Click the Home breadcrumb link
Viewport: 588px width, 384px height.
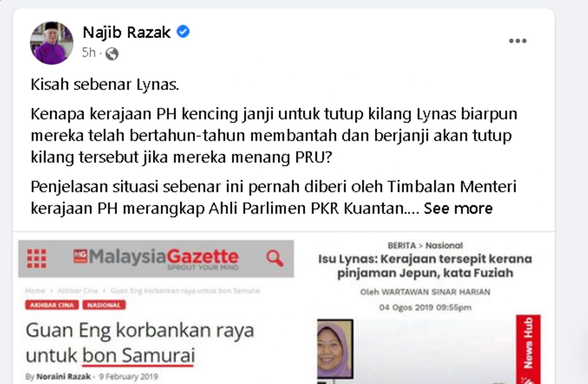tap(35, 291)
